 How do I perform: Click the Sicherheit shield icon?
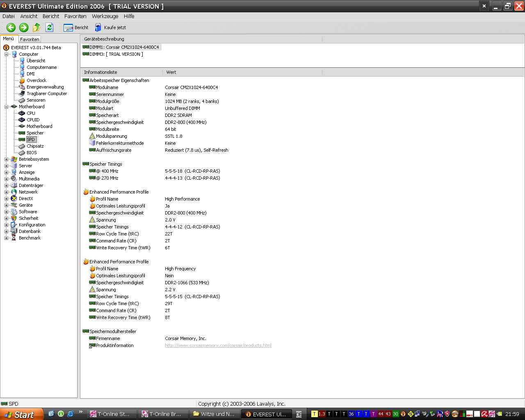click(x=14, y=218)
